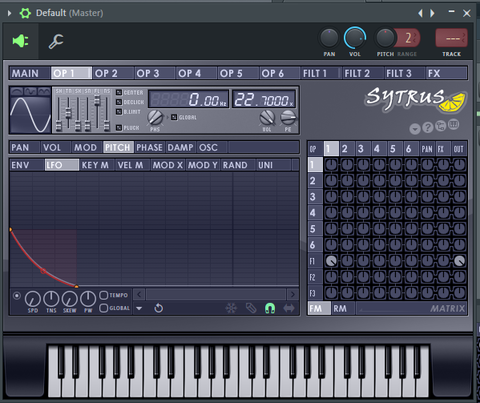Enable the LFO GLOBAL checkbox
Screen dimensions: 480x403
tap(104, 308)
